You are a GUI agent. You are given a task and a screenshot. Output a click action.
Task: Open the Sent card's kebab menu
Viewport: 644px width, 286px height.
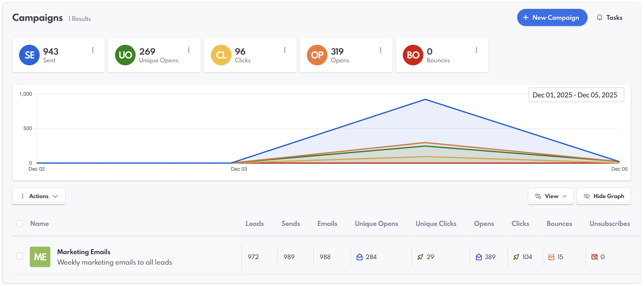93,50
